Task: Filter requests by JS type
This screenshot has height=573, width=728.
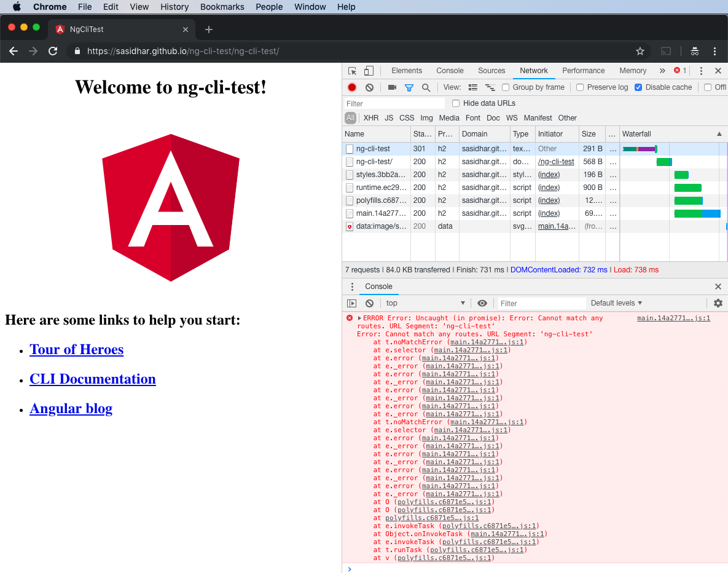Action: click(389, 118)
